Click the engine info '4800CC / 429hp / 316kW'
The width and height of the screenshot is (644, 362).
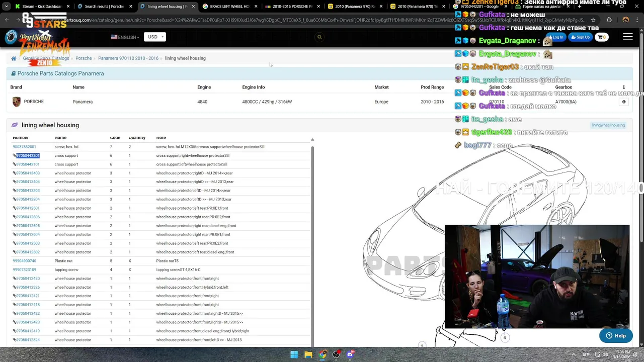tap(267, 102)
